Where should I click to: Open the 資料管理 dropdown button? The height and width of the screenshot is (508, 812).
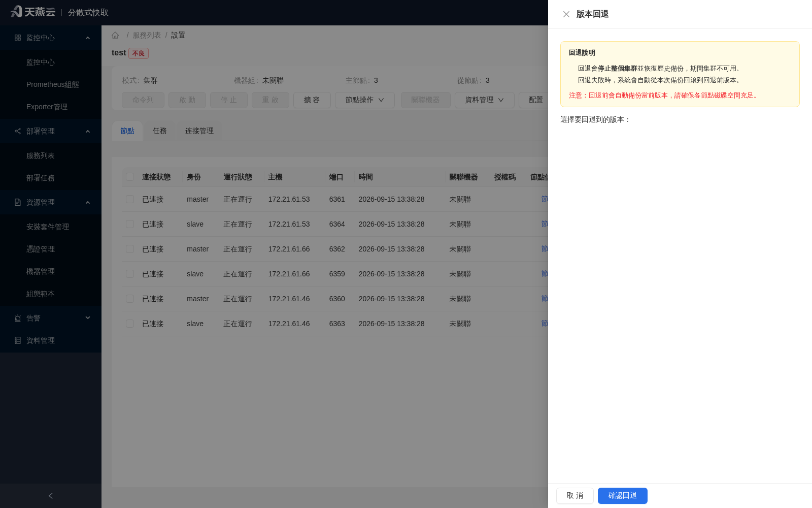click(x=485, y=100)
